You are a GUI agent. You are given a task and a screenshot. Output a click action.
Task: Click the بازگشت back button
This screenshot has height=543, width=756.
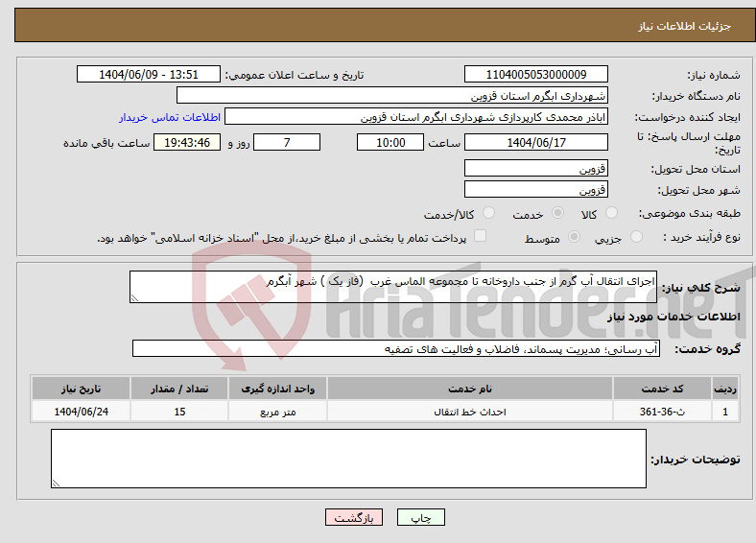pyautogui.click(x=354, y=517)
